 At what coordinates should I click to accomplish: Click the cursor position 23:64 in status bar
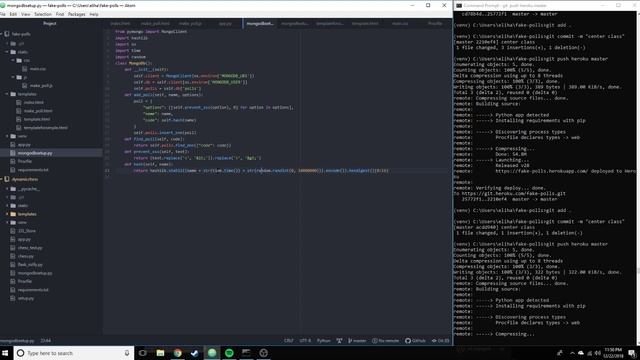pyautogui.click(x=46, y=340)
